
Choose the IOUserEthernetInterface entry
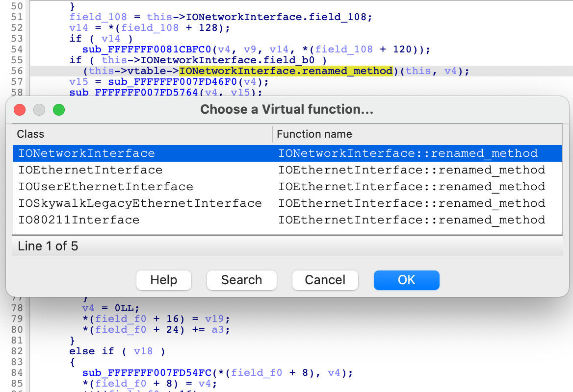point(105,187)
